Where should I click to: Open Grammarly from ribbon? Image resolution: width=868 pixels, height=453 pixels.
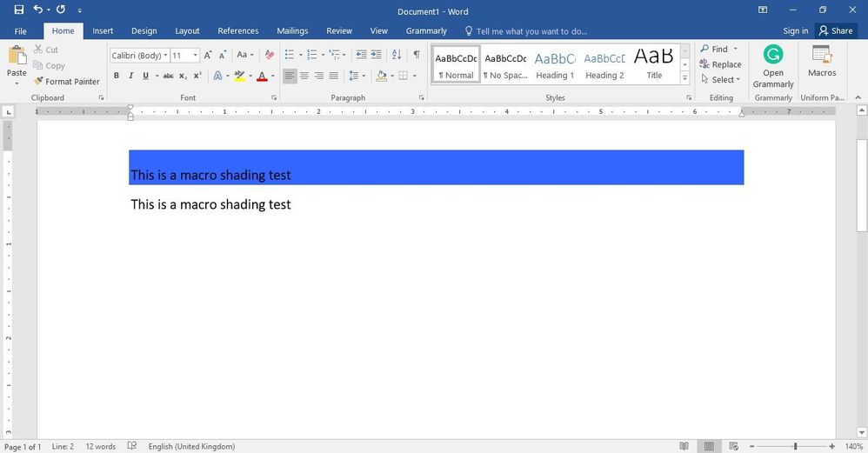pyautogui.click(x=773, y=67)
